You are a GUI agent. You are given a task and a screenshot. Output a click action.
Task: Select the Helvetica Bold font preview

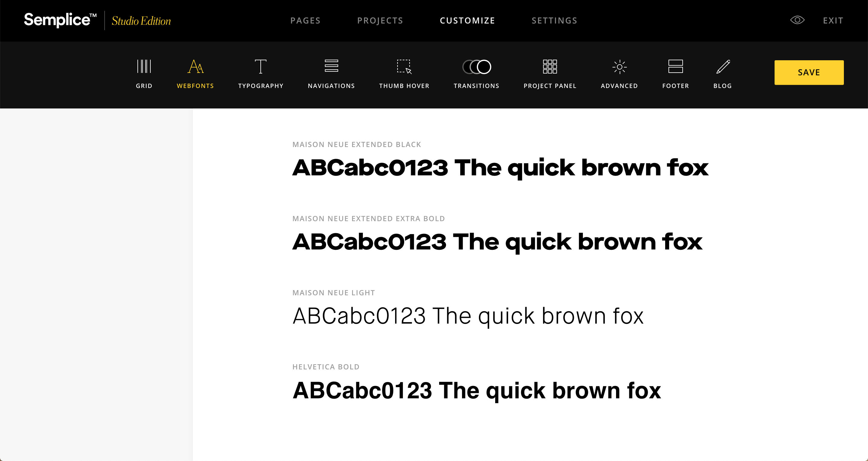point(476,390)
